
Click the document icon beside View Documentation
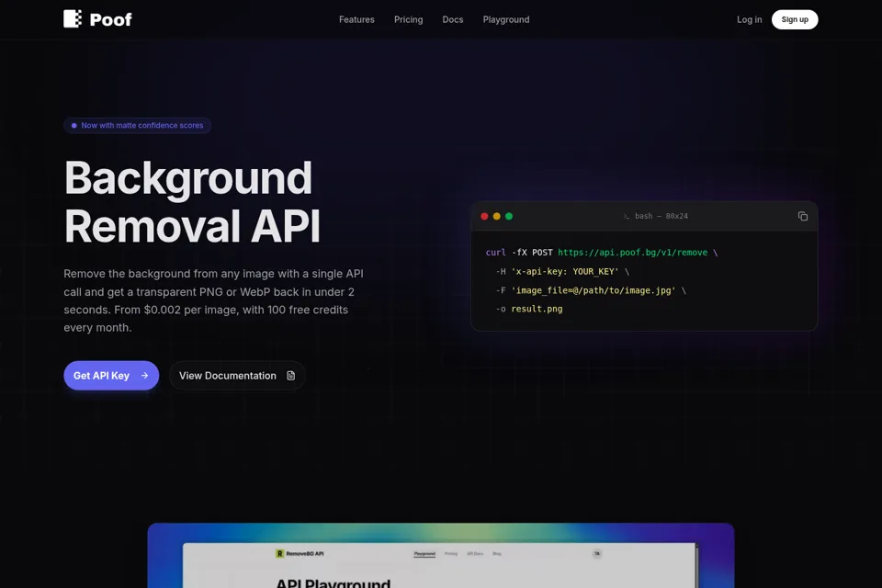[291, 375]
